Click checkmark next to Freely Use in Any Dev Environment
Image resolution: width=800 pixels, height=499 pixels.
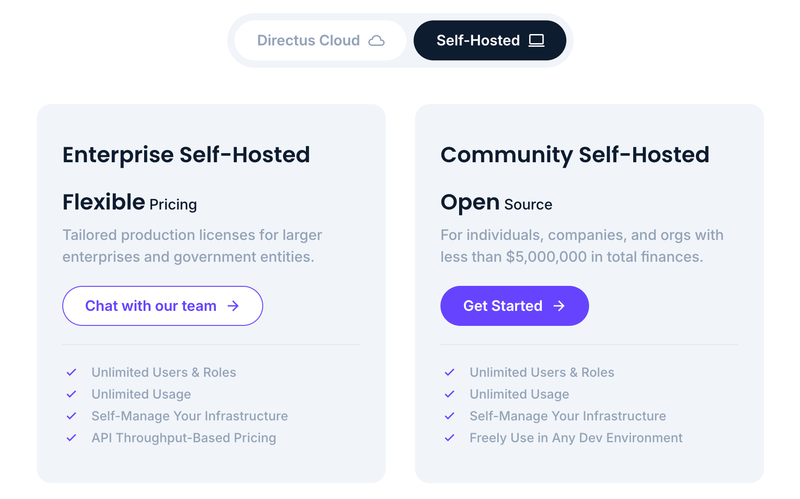(x=449, y=438)
